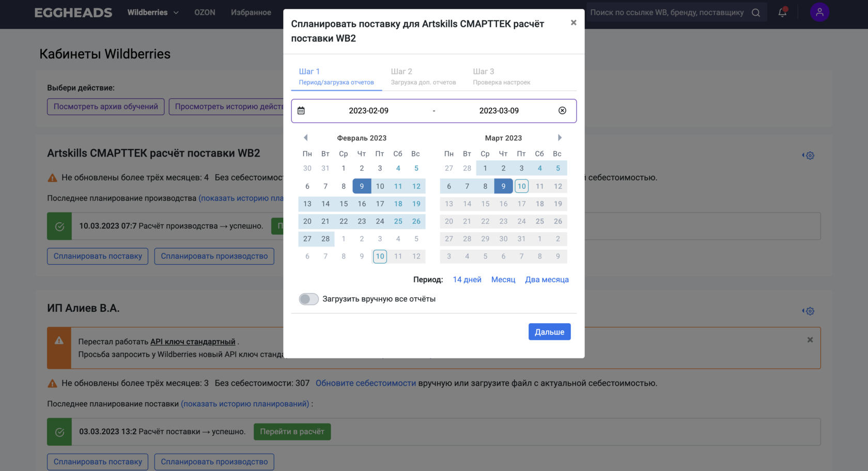This screenshot has height=471, width=868.
Task: Open the user profile avatar
Action: click(x=819, y=12)
